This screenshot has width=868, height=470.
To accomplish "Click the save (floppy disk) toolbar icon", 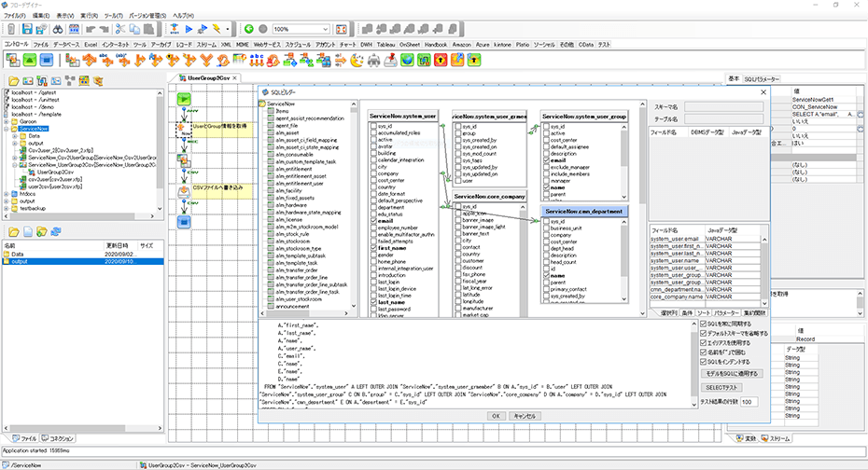I will click(27, 29).
